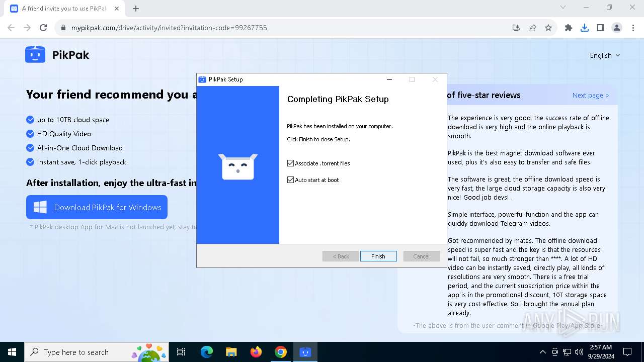Reload the page with refresh icon
This screenshot has width=644, height=362.
click(x=43, y=28)
